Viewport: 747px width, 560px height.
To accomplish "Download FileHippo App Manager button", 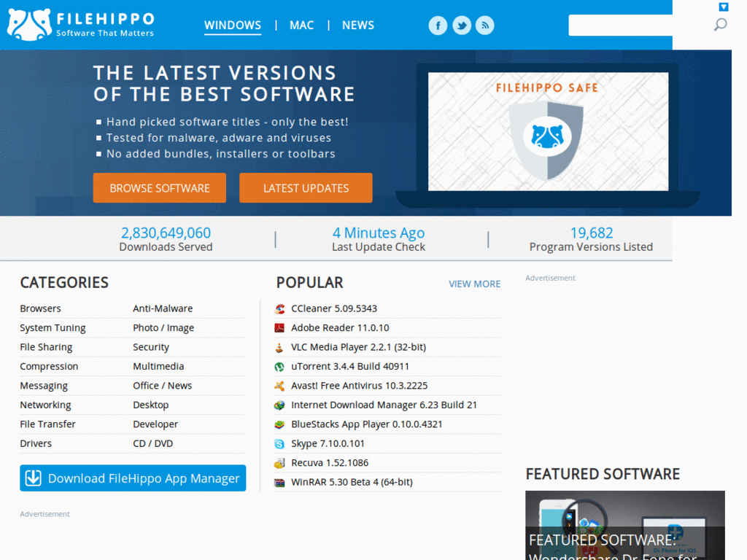I will [133, 478].
